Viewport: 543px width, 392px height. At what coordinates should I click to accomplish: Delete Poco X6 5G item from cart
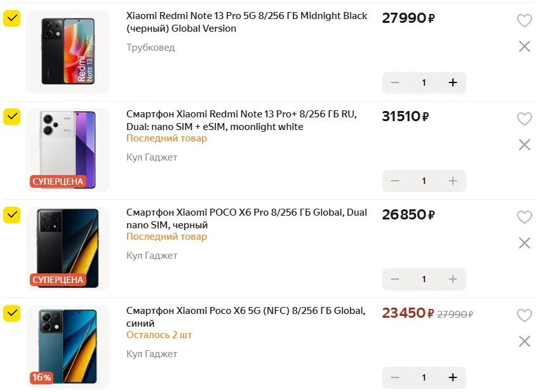click(524, 341)
